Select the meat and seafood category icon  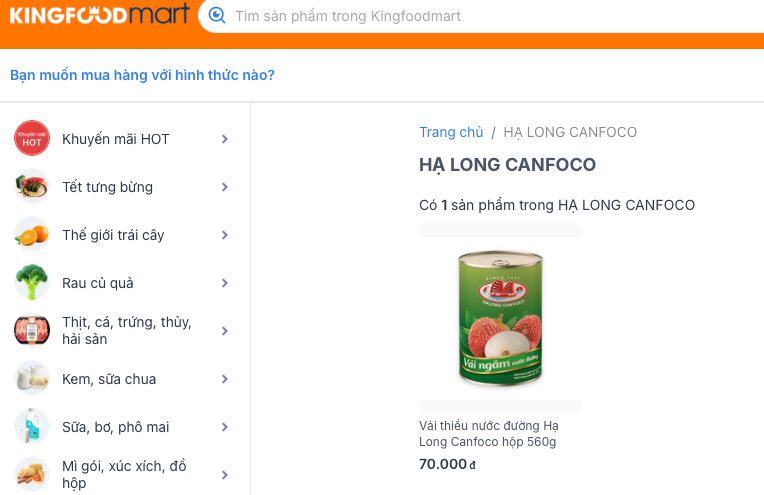[32, 331]
